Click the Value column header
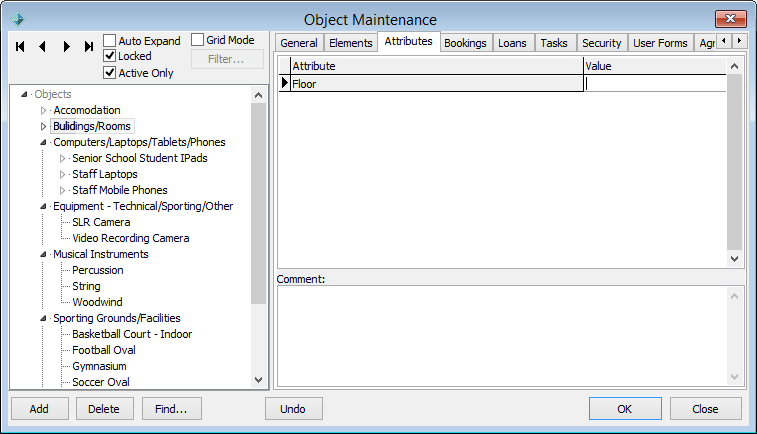 (x=655, y=66)
